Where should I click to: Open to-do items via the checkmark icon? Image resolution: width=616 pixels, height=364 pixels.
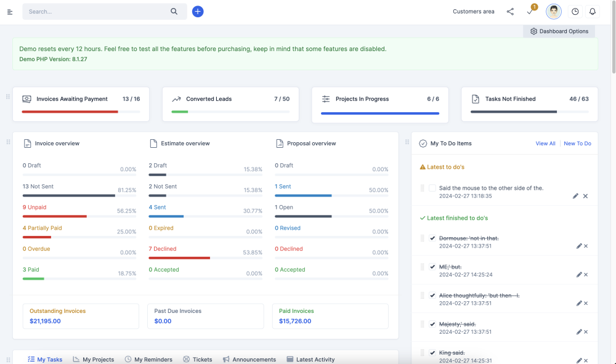pos(529,11)
